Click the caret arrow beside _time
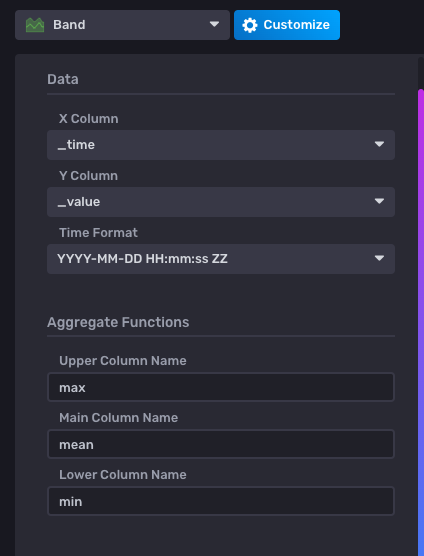This screenshot has width=424, height=556. pyautogui.click(x=379, y=144)
